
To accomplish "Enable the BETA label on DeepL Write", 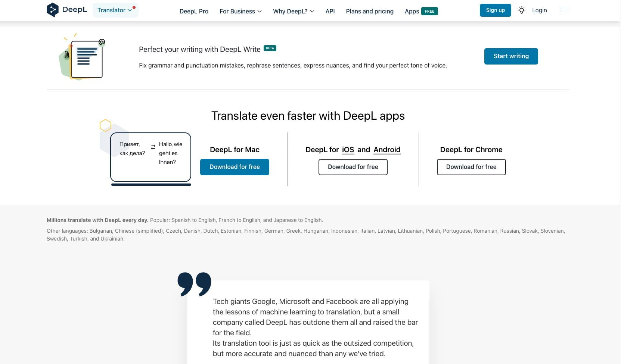I will (270, 48).
